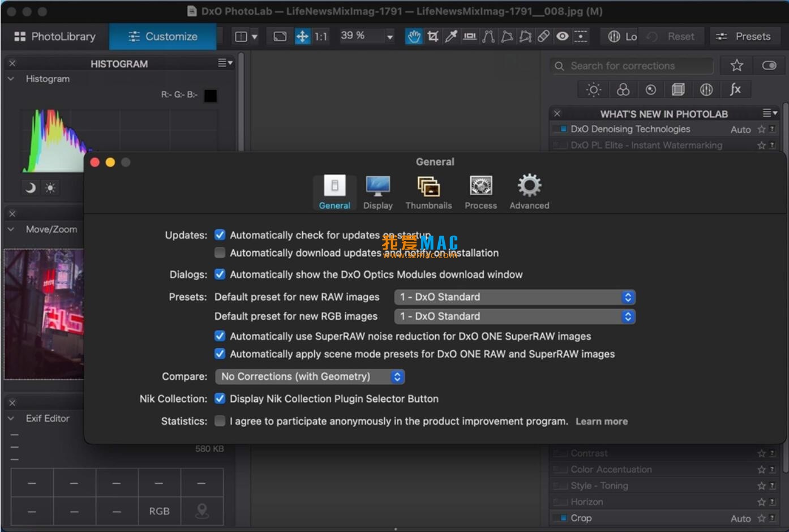789x532 pixels.
Task: Set zoom to 1:1
Action: (x=321, y=36)
